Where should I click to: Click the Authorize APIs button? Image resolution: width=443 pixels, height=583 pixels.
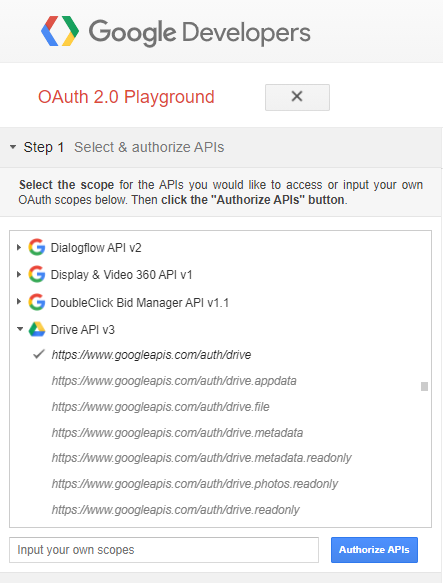point(374,550)
